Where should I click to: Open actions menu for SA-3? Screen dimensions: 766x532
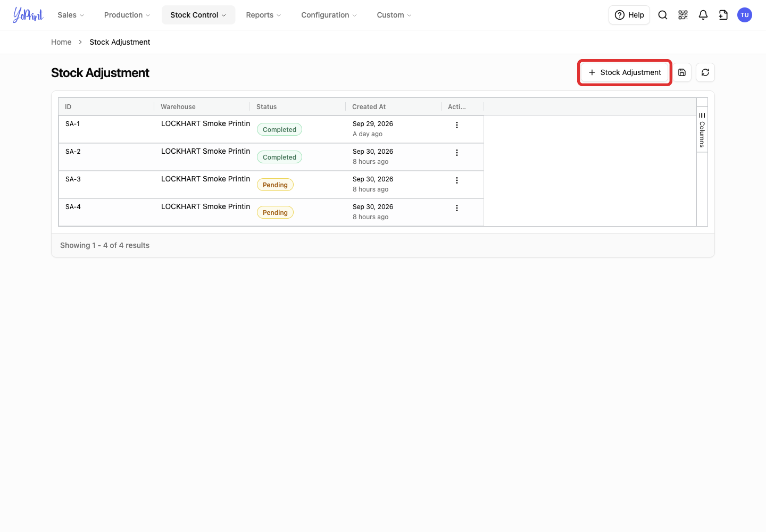[x=457, y=180]
